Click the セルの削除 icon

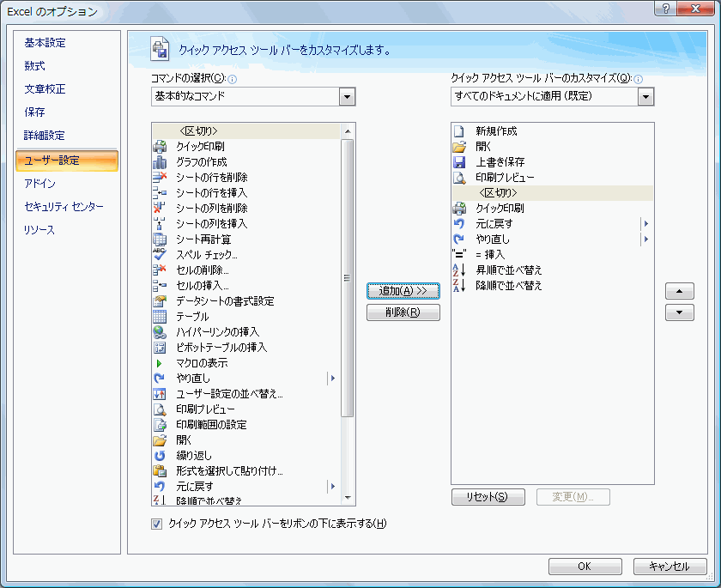click(160, 270)
